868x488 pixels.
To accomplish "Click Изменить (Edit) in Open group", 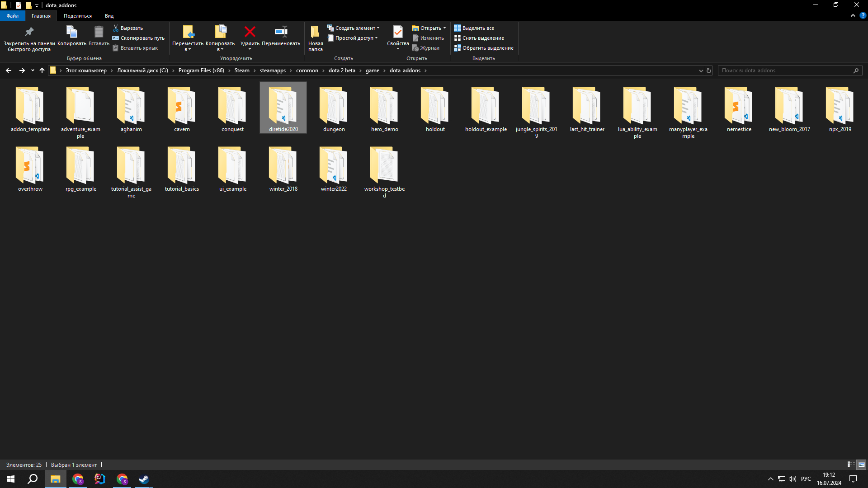I will point(428,38).
